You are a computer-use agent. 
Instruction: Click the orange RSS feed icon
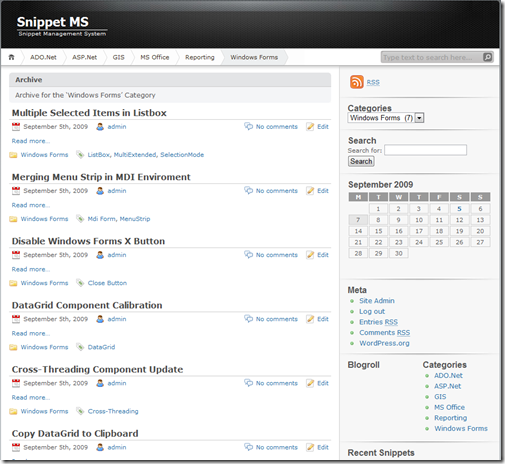[x=356, y=82]
